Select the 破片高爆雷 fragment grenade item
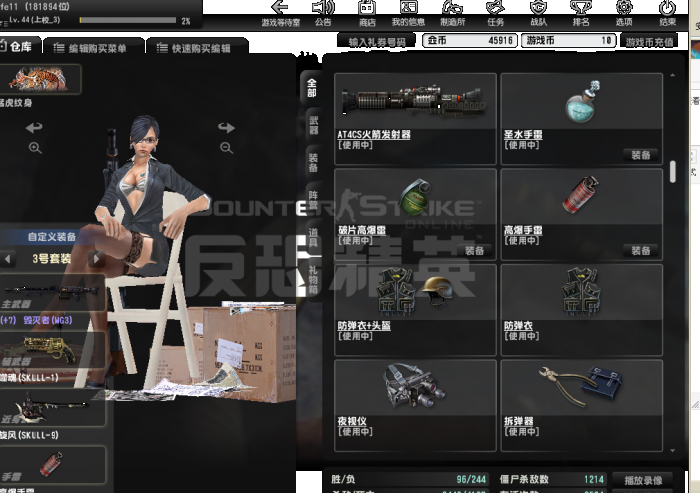700x493 pixels. (415, 214)
